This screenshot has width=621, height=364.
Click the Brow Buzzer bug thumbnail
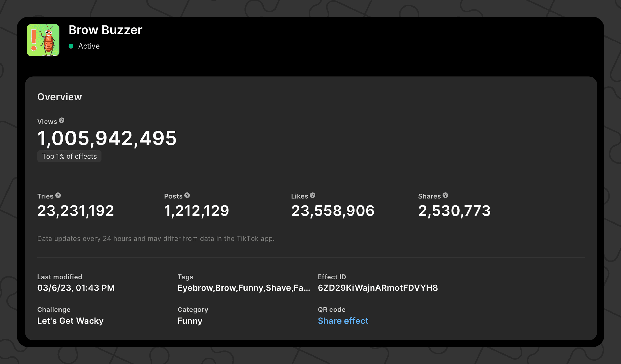tap(43, 40)
